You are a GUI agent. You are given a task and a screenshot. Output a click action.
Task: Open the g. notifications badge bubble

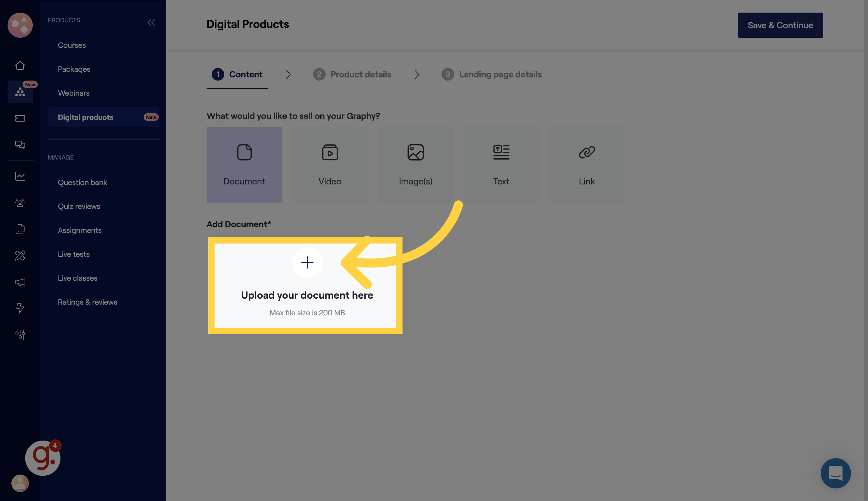click(43, 458)
